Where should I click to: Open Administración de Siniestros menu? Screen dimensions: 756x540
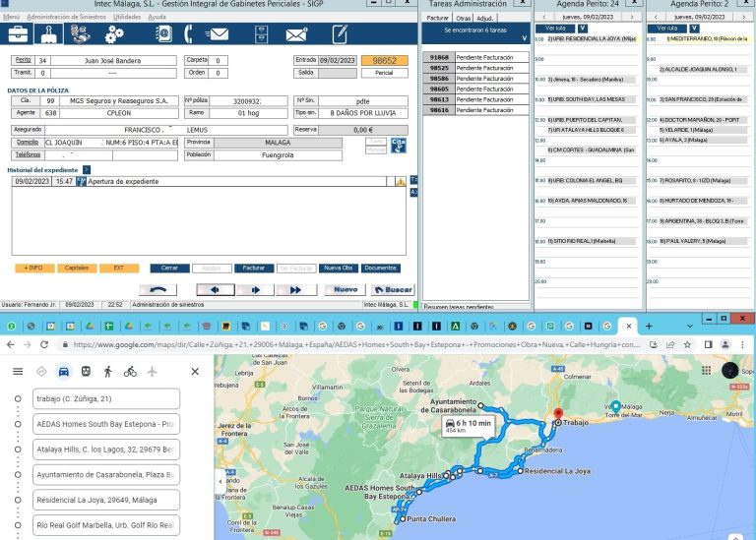tap(66, 17)
